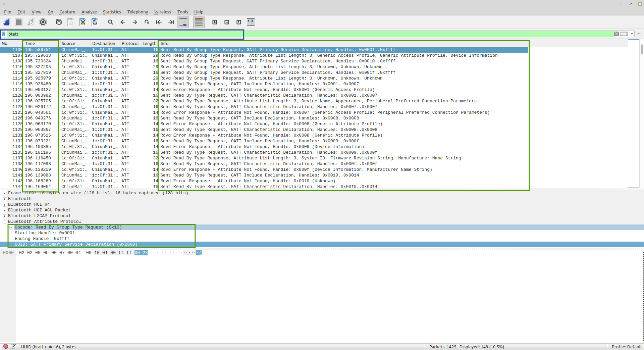Reset text to normal size
Viewport: 644px width, 350px height.
pyautogui.click(x=239, y=22)
